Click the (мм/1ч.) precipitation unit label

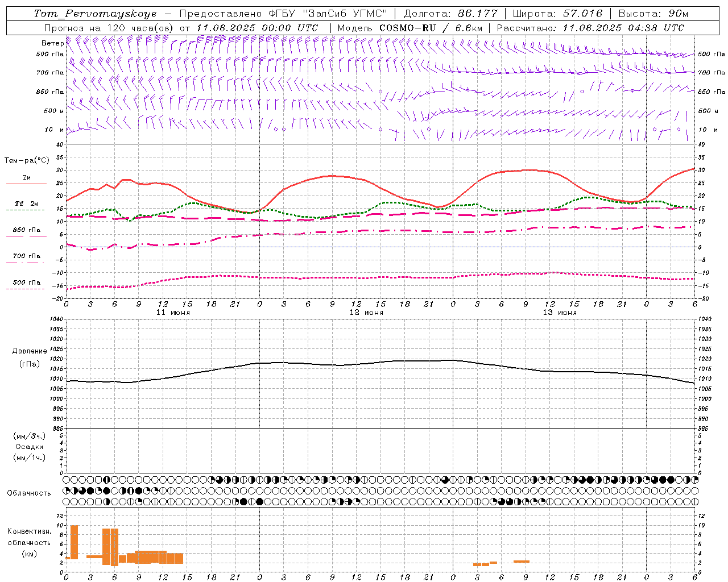30,458
